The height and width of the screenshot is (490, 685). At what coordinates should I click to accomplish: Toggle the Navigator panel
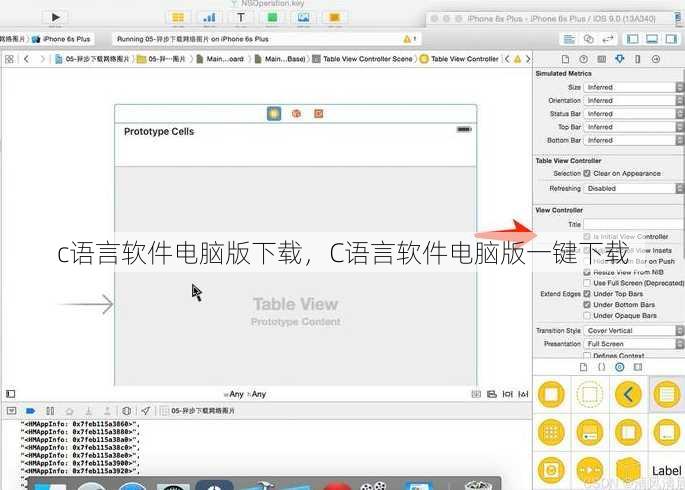pos(633,39)
